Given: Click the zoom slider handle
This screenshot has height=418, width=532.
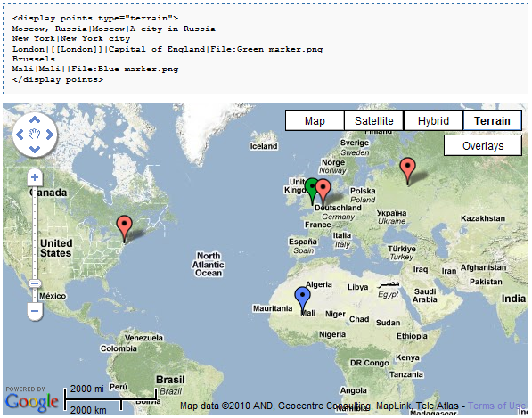Looking at the screenshot, I should pyautogui.click(x=35, y=283).
